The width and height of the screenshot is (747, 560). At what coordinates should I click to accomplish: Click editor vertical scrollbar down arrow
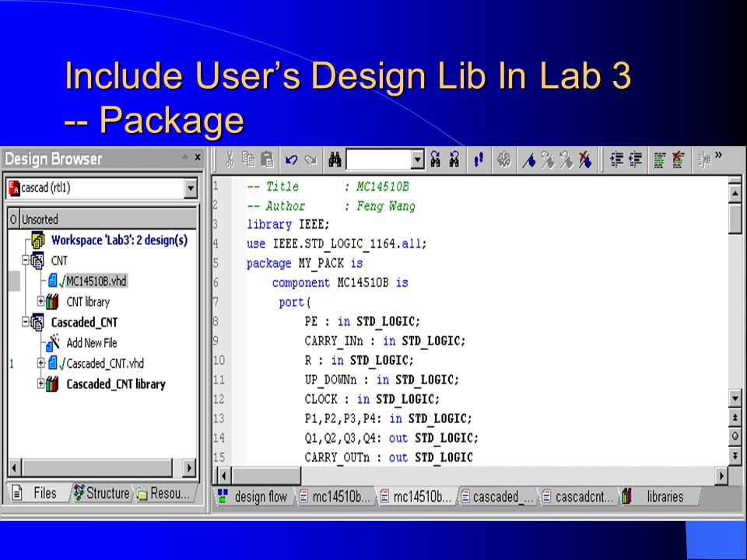point(735,398)
